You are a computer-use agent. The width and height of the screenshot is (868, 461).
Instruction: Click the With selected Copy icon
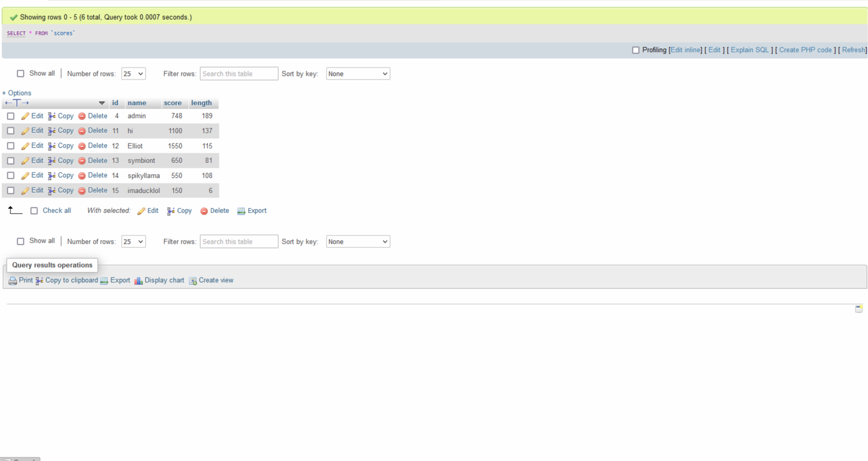[x=171, y=211]
